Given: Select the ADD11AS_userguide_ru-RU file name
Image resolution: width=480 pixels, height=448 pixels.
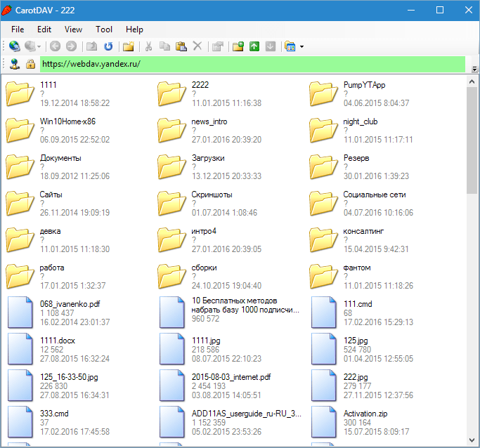Looking at the screenshot, I should (x=247, y=414).
